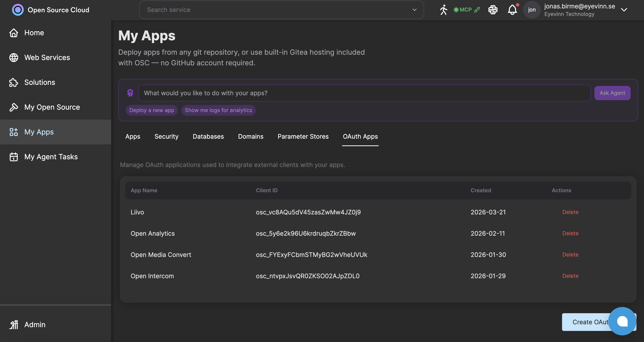Navigate to My Open Source
The image size is (644, 342).
52,107
